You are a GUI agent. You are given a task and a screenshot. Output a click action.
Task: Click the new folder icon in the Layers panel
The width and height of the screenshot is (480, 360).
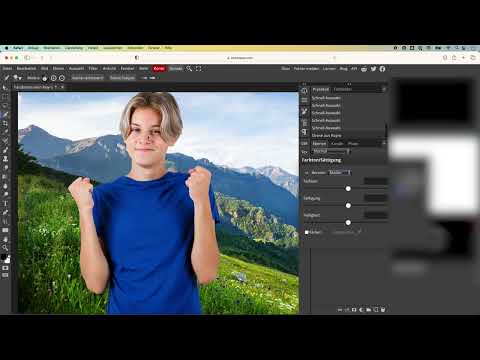(x=369, y=310)
